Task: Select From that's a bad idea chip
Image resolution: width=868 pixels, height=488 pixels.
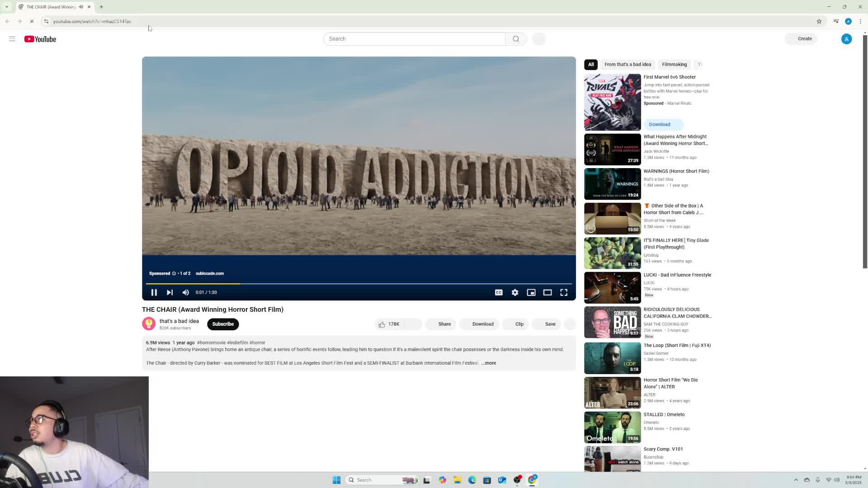Action: click(627, 64)
